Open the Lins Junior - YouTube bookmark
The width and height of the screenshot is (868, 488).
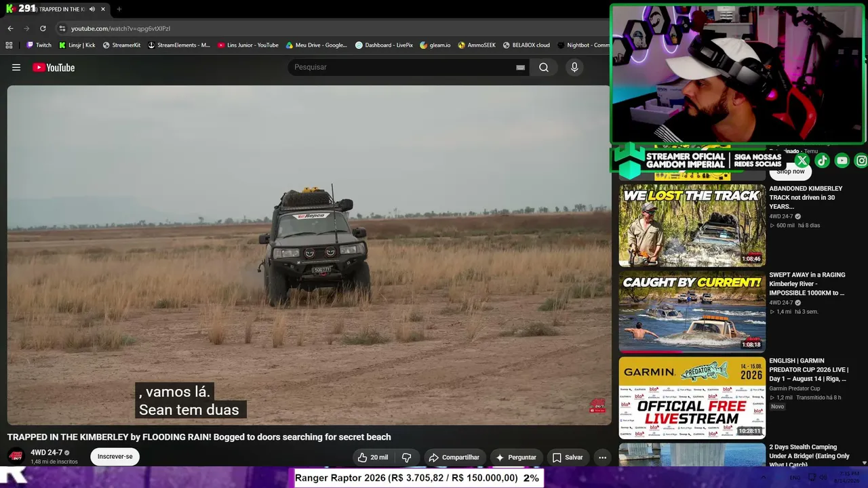click(248, 45)
